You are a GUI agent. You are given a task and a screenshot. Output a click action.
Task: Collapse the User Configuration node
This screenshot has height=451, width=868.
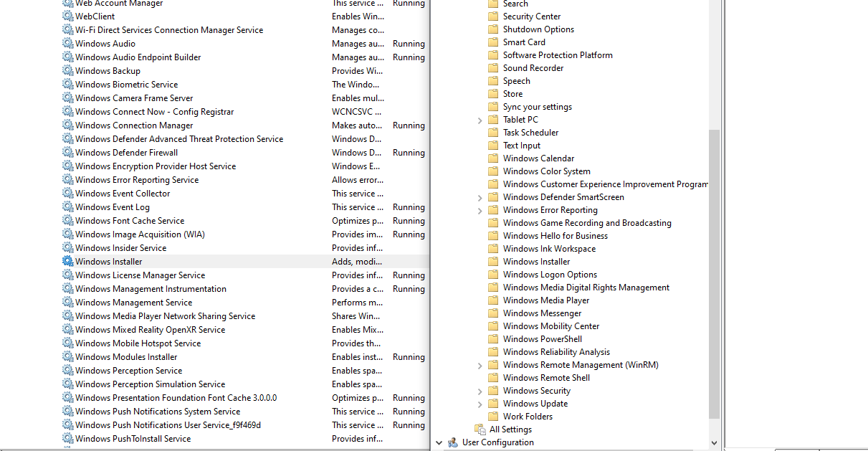pyautogui.click(x=439, y=443)
